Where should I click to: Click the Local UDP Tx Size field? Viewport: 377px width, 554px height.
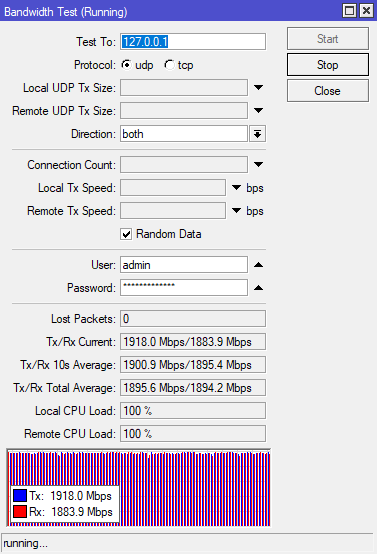(184, 88)
